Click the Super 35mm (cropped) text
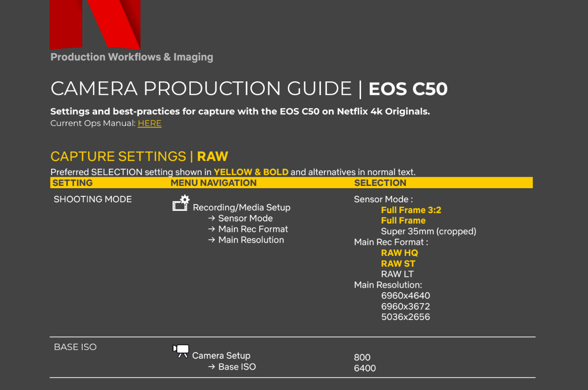This screenshot has width=588, height=390. coord(428,231)
